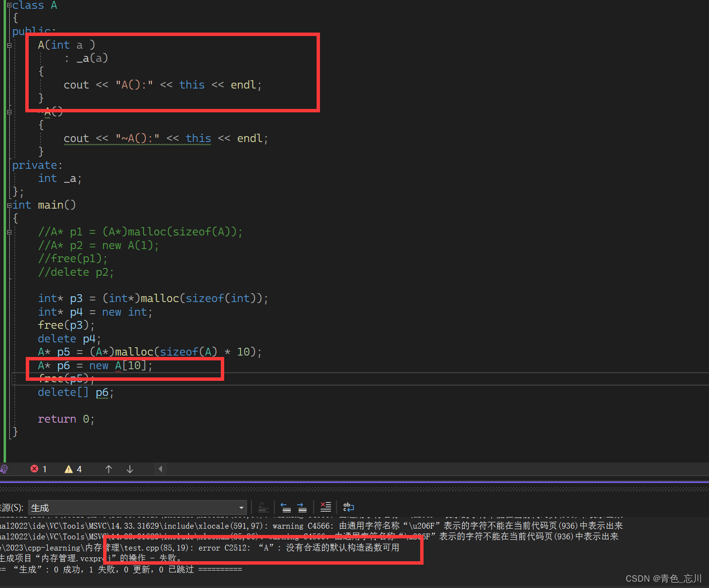Click the horizontal scrollbar left arrow
Screen dimensions: 709x588
tap(160, 469)
